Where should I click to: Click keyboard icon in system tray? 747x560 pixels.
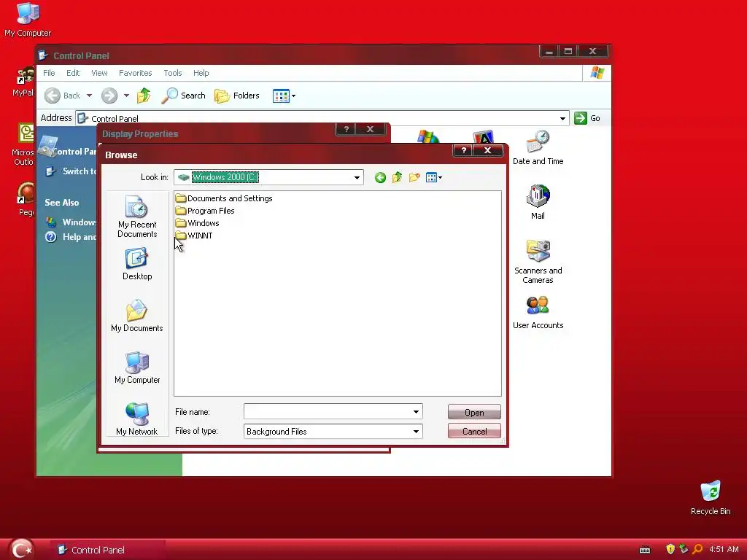coord(645,550)
